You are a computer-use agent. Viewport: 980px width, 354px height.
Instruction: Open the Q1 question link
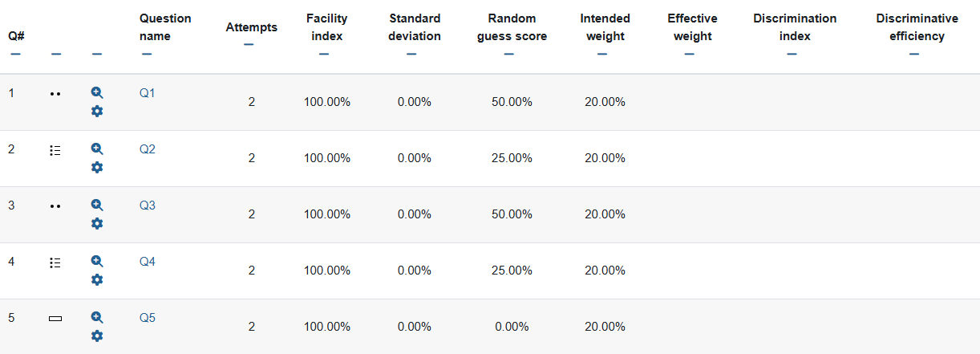pyautogui.click(x=147, y=93)
